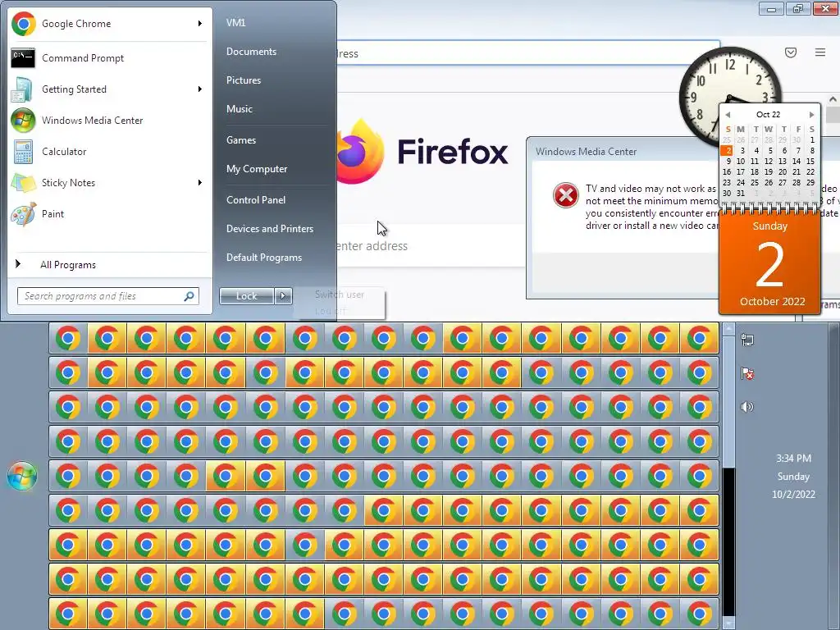Open Control Panel from the Start menu
The height and width of the screenshot is (630, 840).
[256, 200]
